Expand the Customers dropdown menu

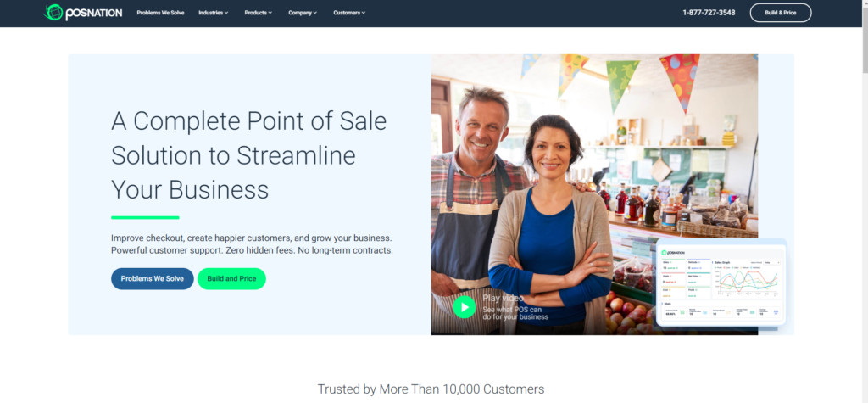pos(349,13)
